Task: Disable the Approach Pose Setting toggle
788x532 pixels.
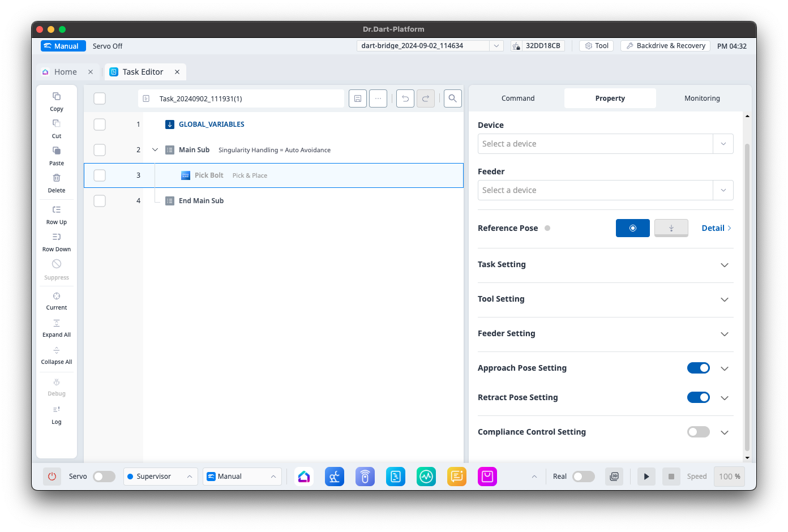Action: (x=698, y=368)
